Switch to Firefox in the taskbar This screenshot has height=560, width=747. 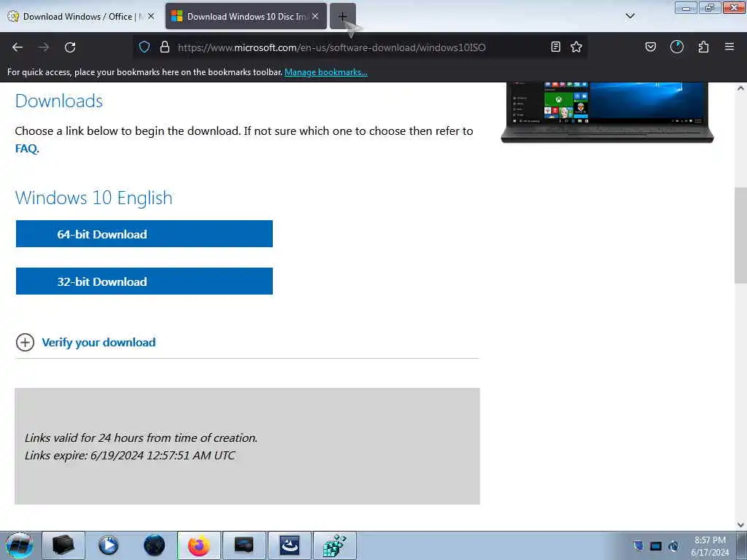(x=199, y=545)
